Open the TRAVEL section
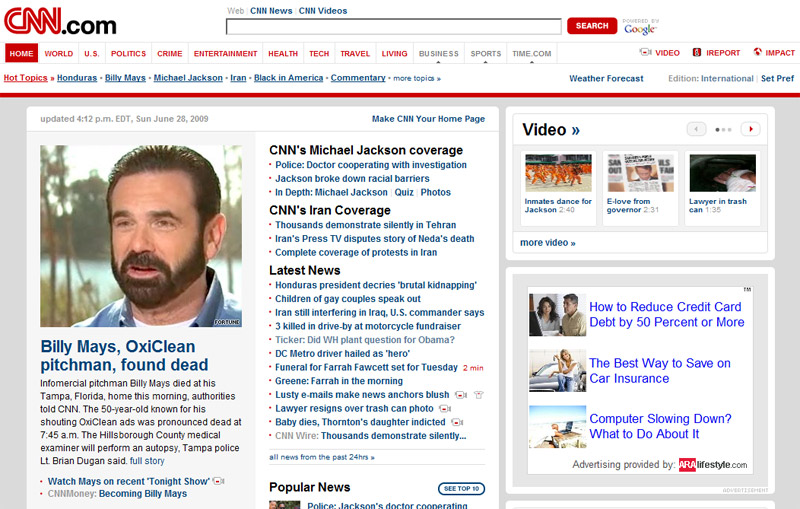Screen dimensions: 800x509 [x=355, y=54]
